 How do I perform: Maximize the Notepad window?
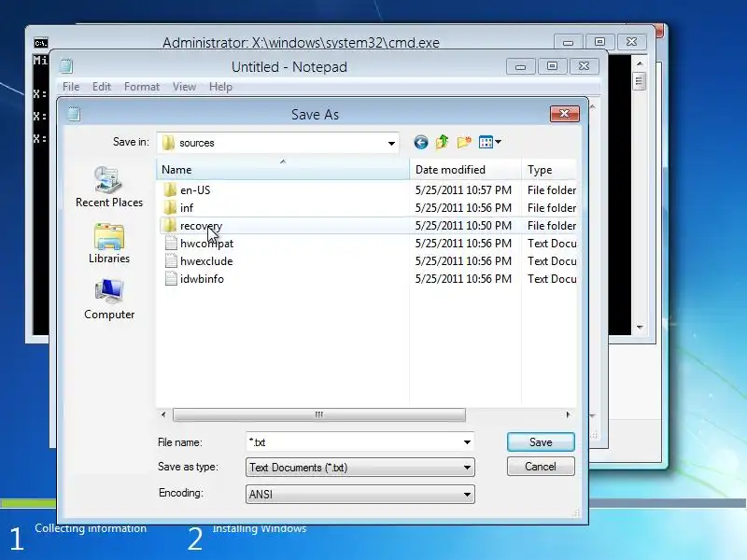(552, 66)
